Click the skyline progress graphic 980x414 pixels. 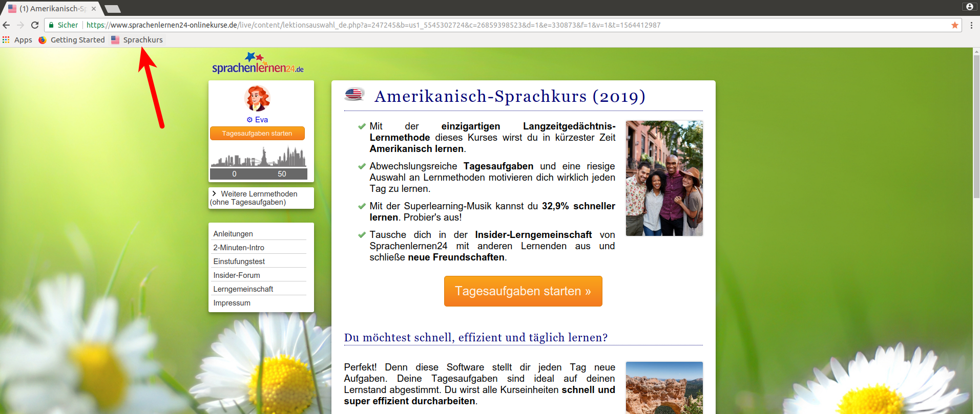point(258,157)
